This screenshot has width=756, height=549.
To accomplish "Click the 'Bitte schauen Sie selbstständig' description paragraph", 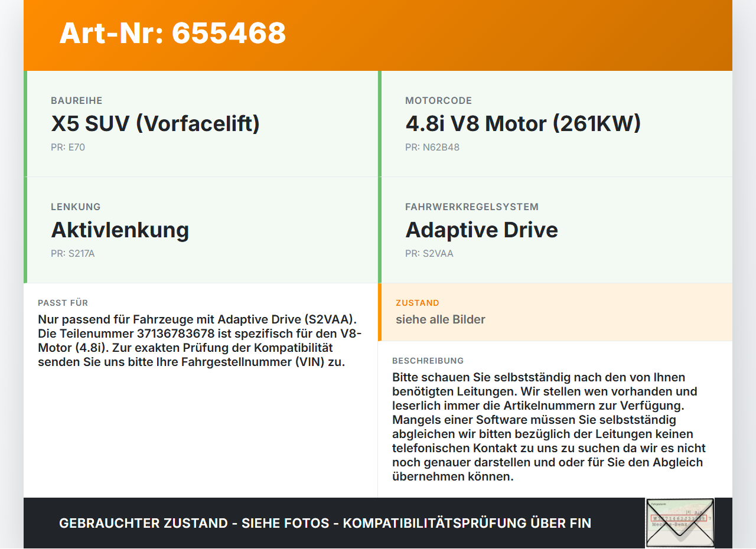I will click(x=549, y=427).
